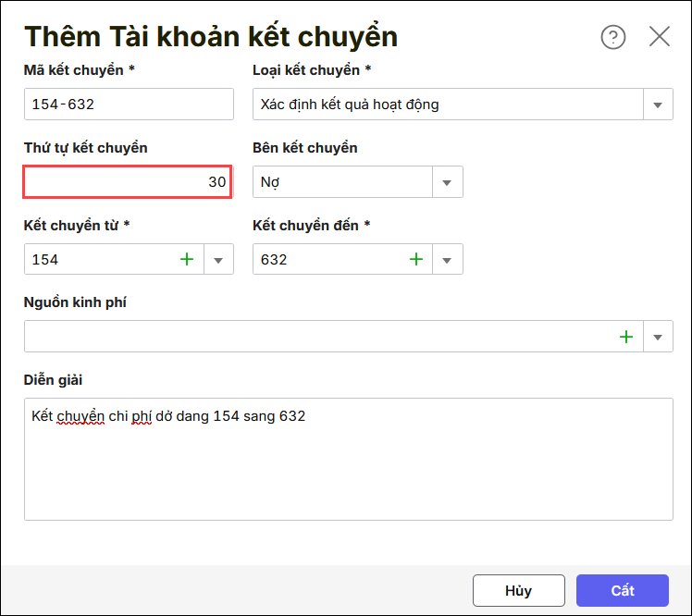Focus the Mã kết chuyển field
The height and width of the screenshot is (616, 692).
(x=129, y=105)
